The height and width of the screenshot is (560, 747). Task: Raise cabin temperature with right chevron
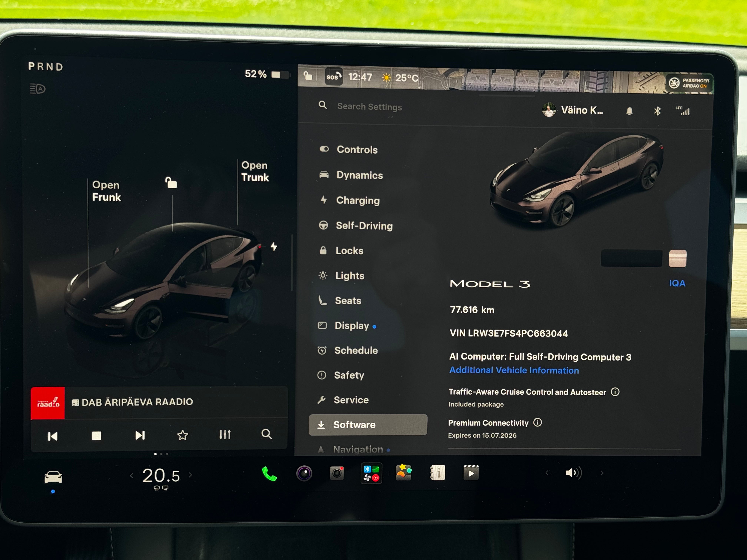pos(190,475)
